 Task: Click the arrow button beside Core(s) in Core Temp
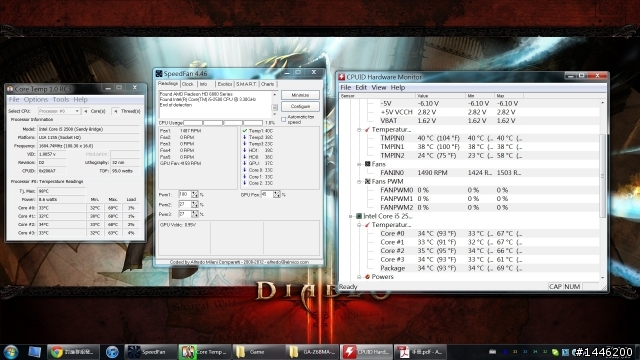[x=86, y=111]
